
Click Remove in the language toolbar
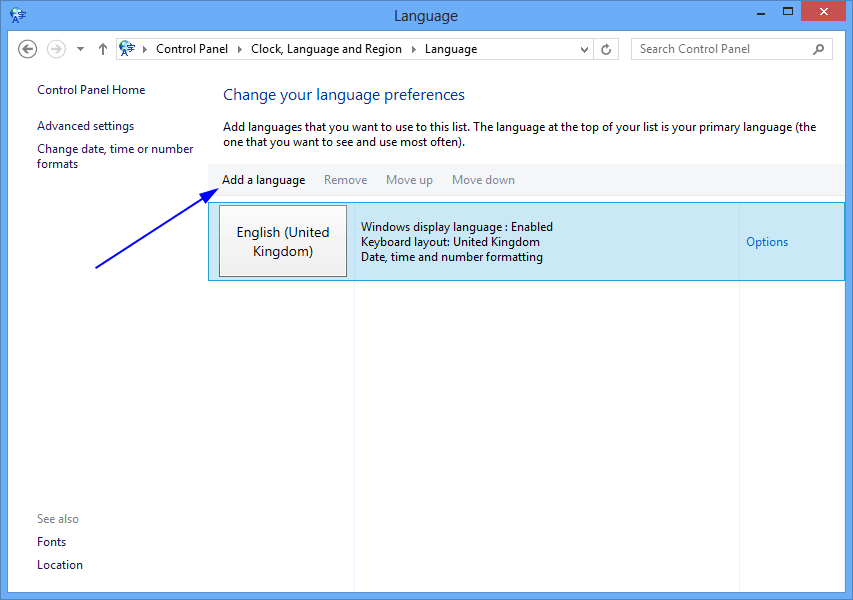tap(345, 180)
